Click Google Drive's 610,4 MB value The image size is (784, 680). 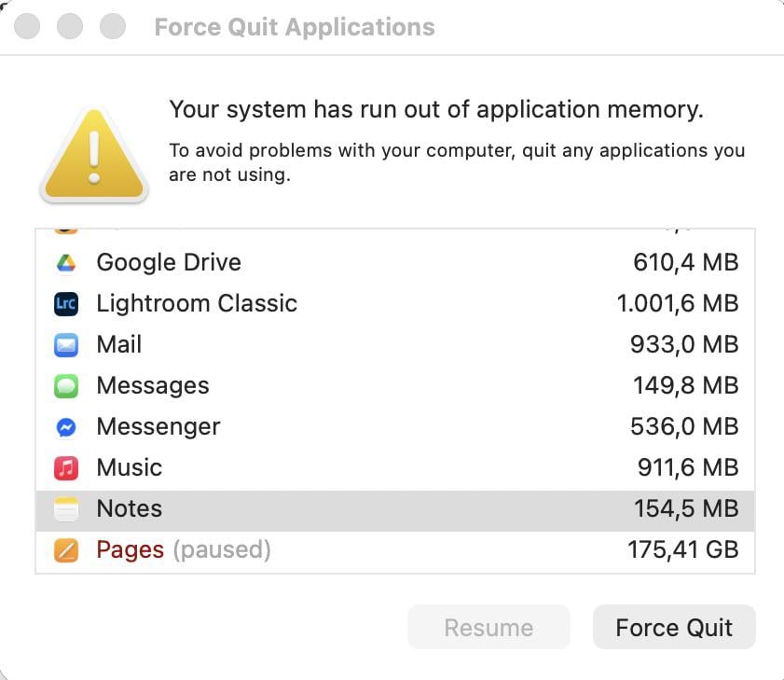click(x=685, y=263)
